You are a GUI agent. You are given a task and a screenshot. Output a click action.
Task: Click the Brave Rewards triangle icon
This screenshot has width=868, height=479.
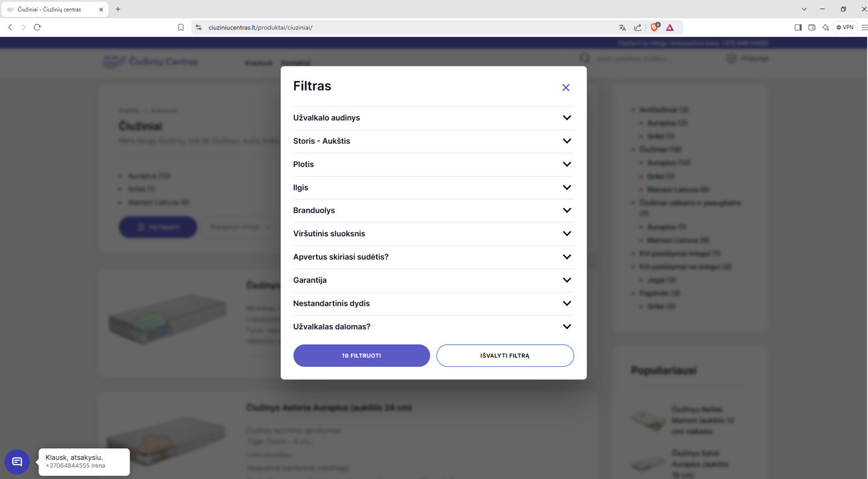pos(670,27)
